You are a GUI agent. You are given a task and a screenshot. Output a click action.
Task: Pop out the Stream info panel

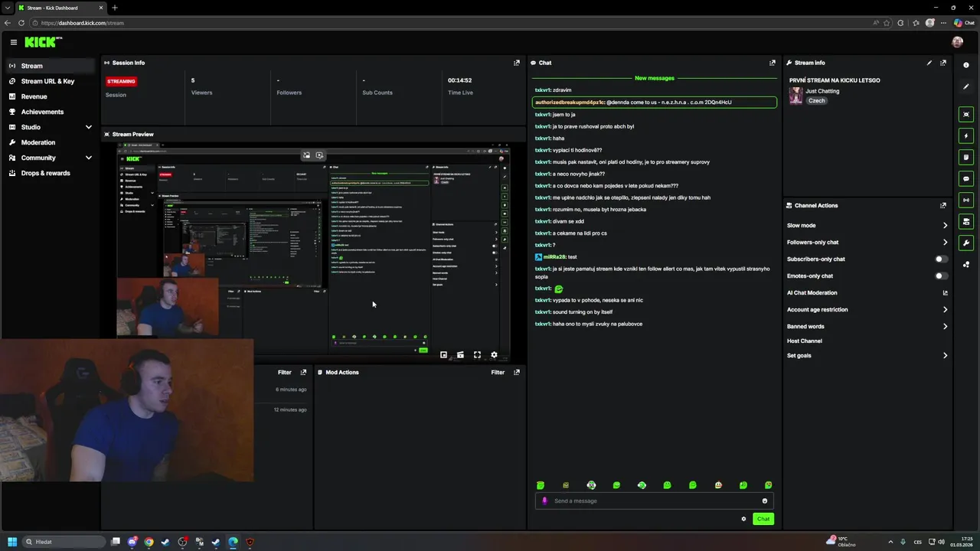coord(943,63)
